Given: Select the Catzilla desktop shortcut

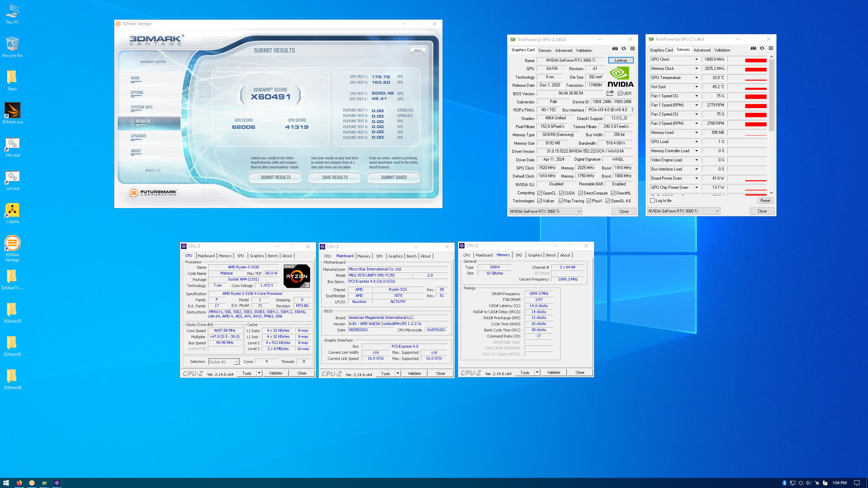Looking at the screenshot, I should tap(12, 213).
